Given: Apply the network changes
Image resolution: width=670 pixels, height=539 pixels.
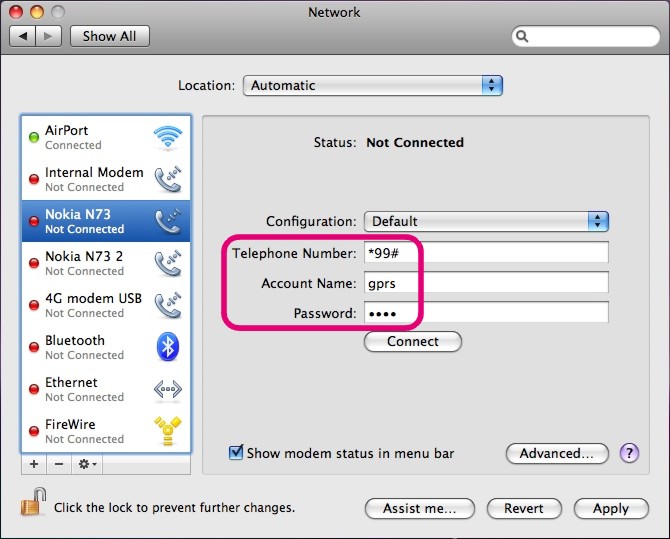Looking at the screenshot, I should pos(611,508).
